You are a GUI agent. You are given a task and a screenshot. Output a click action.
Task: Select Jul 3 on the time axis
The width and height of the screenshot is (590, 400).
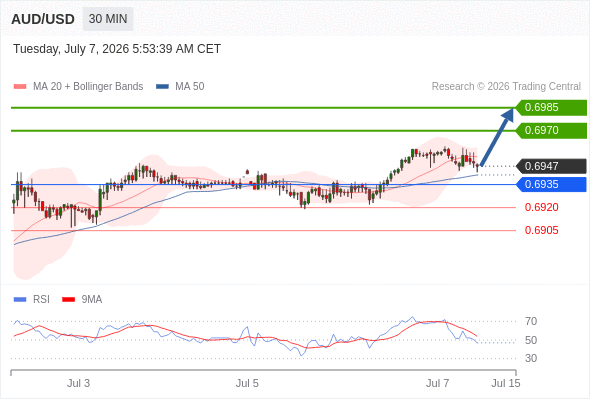[78, 383]
